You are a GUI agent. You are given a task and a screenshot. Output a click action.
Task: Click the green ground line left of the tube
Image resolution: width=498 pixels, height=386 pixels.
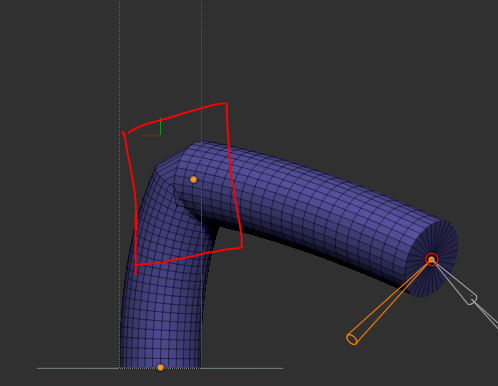click(x=78, y=368)
